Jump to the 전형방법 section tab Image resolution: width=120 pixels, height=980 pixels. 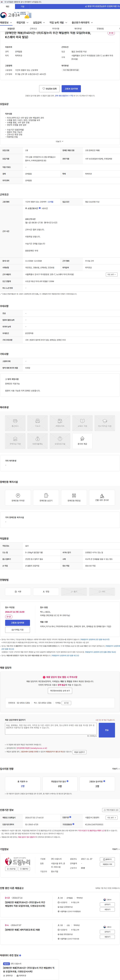[x=100, y=28]
